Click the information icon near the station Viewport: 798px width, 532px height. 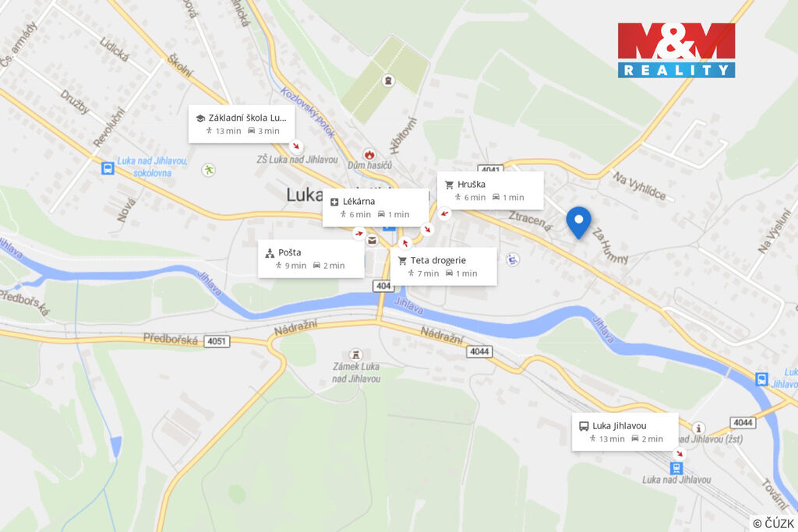point(699,428)
